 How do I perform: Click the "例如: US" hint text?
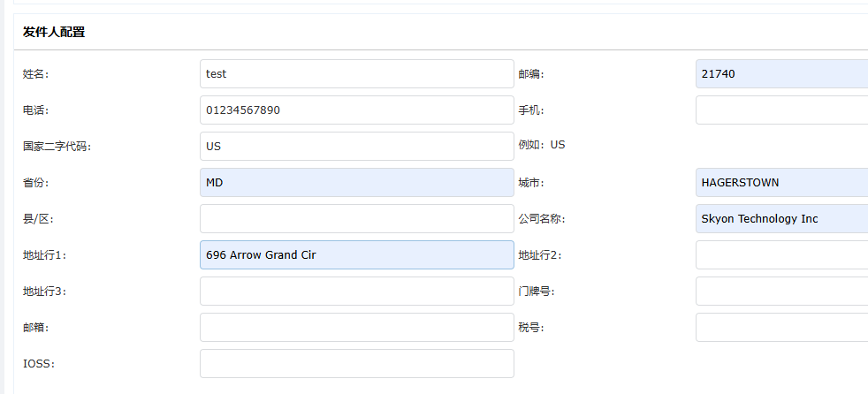pyautogui.click(x=542, y=145)
